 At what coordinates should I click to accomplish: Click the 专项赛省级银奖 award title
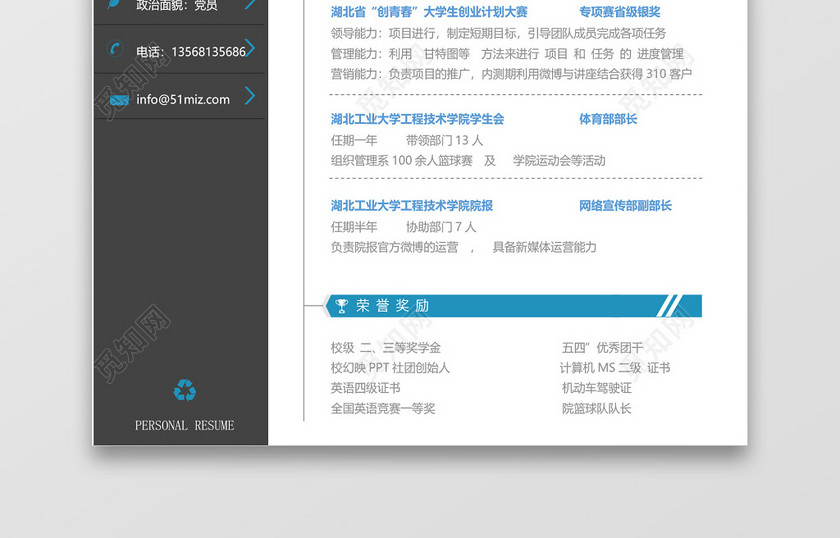pos(620,12)
